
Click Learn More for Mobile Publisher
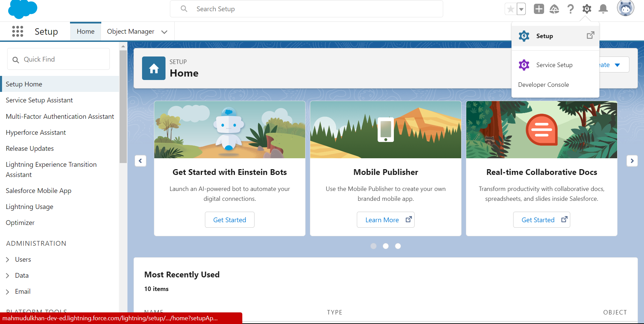[386, 220]
